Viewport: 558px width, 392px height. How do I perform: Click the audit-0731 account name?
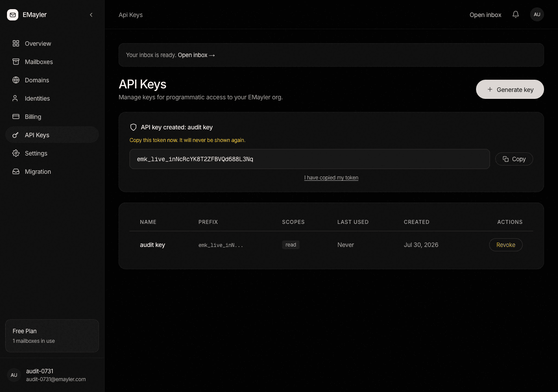pyautogui.click(x=40, y=371)
